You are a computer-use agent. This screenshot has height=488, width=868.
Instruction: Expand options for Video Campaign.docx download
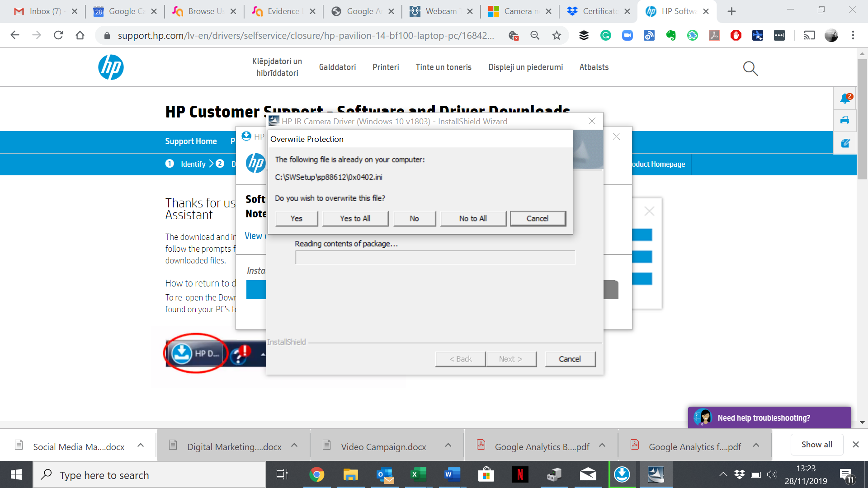(448, 446)
